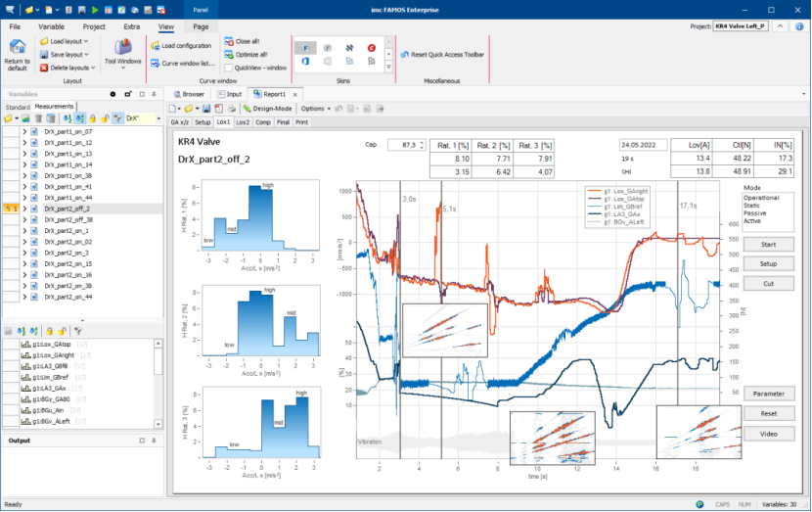The image size is (812, 512).
Task: Open Save layout dropdown
Action: tap(65, 55)
